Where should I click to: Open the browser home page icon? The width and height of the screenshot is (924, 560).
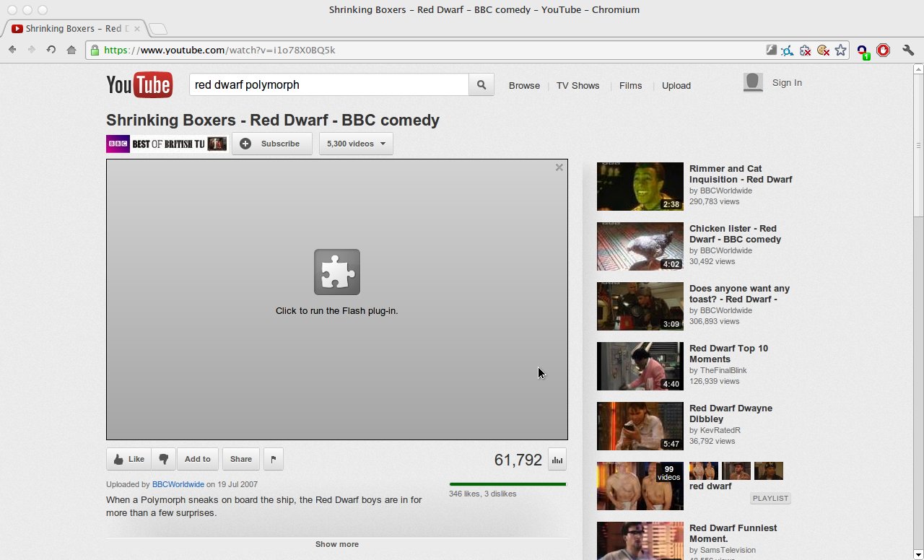click(x=71, y=50)
